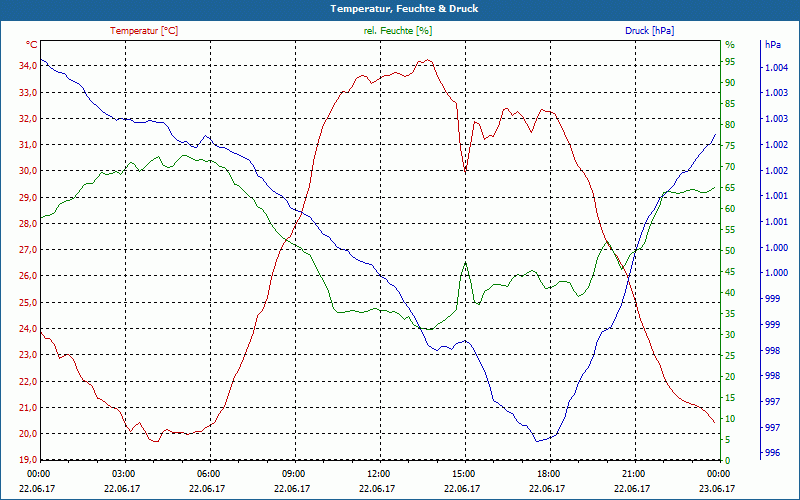The width and height of the screenshot is (800, 500).
Task: Click humidity axis value '15'
Action: pyautogui.click(x=730, y=398)
